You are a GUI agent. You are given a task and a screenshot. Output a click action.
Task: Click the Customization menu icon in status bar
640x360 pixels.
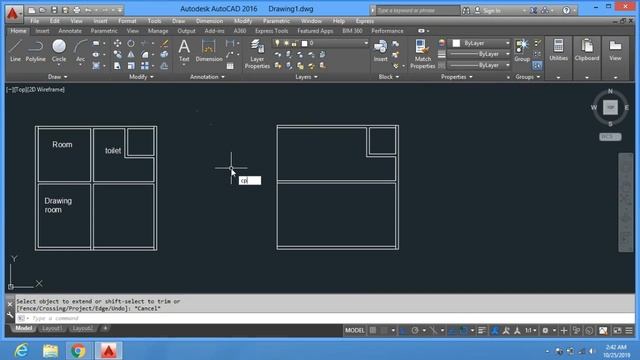pos(629,331)
